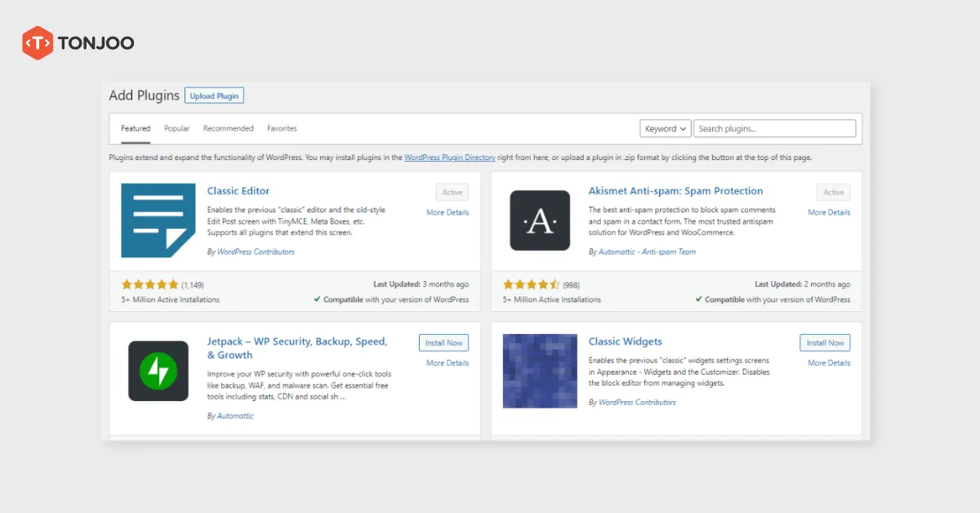Open the WordPress Plugin Directory link
The width and height of the screenshot is (980, 513).
pyautogui.click(x=450, y=157)
